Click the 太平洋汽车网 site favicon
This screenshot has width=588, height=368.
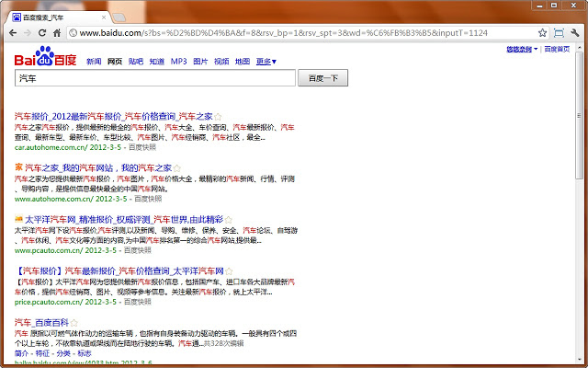[x=18, y=219]
